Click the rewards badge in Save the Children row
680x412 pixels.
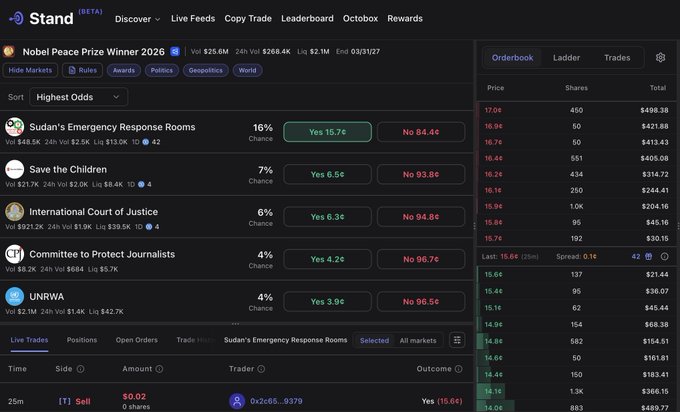141,184
